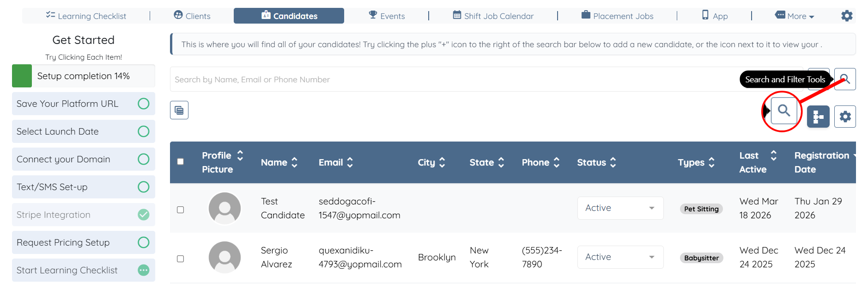868x284 pixels.
Task: Open Sergio Alvarez's Active status dropdown
Action: point(620,257)
